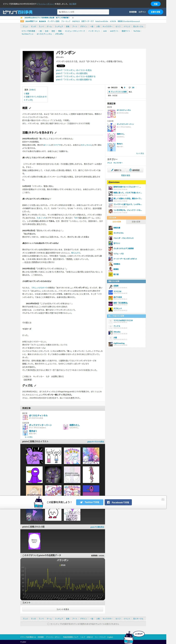The image size is (176, 644).
Task: Share article via Twitterで共有 button
Action: 90,502
